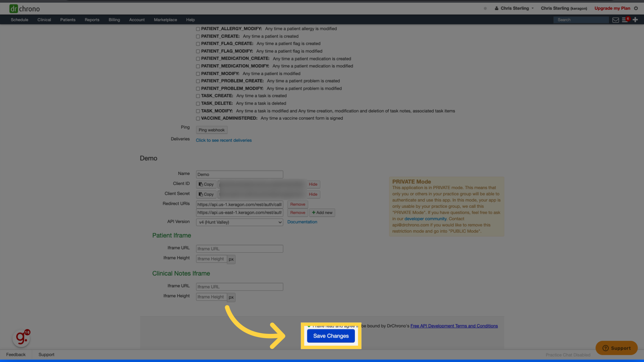
Task: Open the Marketplace menu
Action: (x=165, y=20)
